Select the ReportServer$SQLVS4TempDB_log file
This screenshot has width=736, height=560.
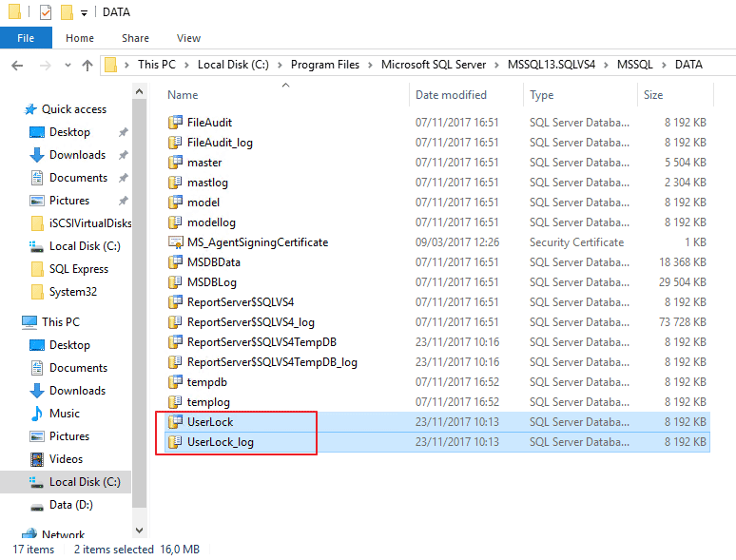pyautogui.click(x=272, y=362)
